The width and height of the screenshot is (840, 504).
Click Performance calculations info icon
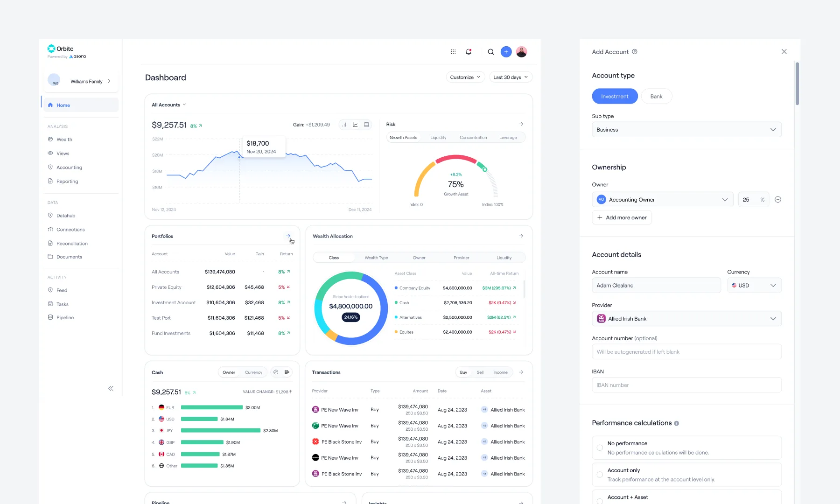(676, 423)
